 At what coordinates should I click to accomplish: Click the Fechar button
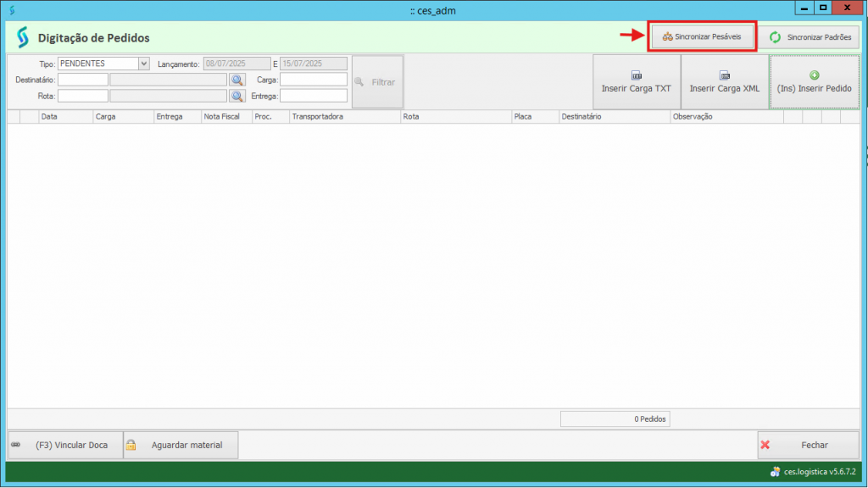808,446
